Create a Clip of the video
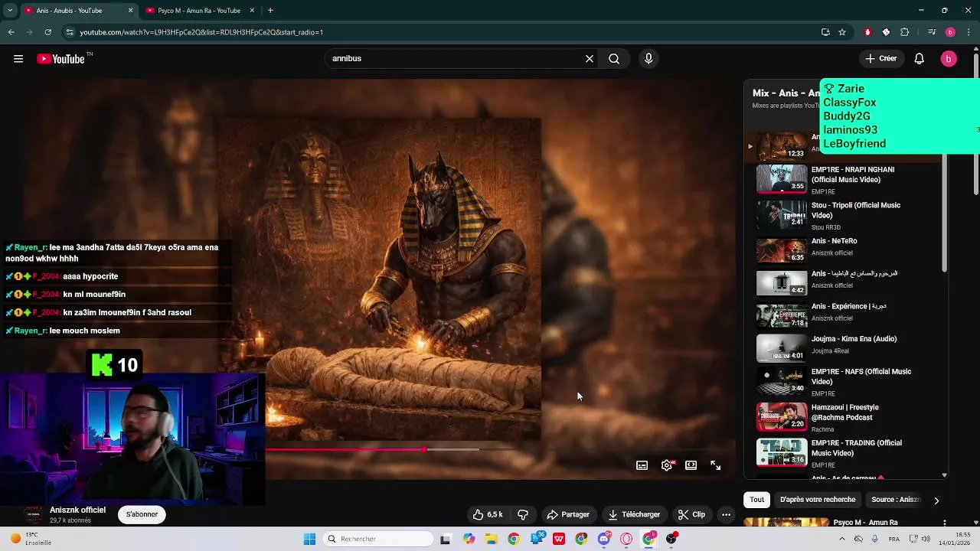 click(691, 514)
